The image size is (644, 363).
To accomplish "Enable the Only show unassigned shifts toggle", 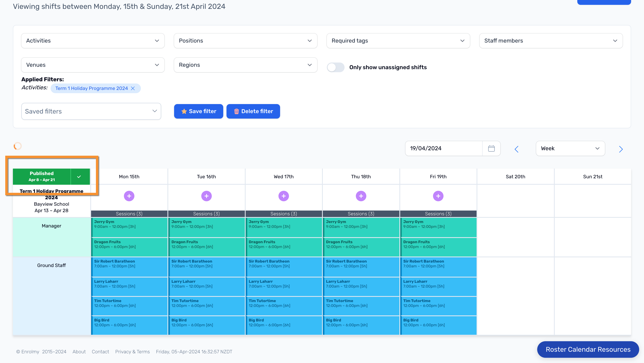I will (x=335, y=67).
